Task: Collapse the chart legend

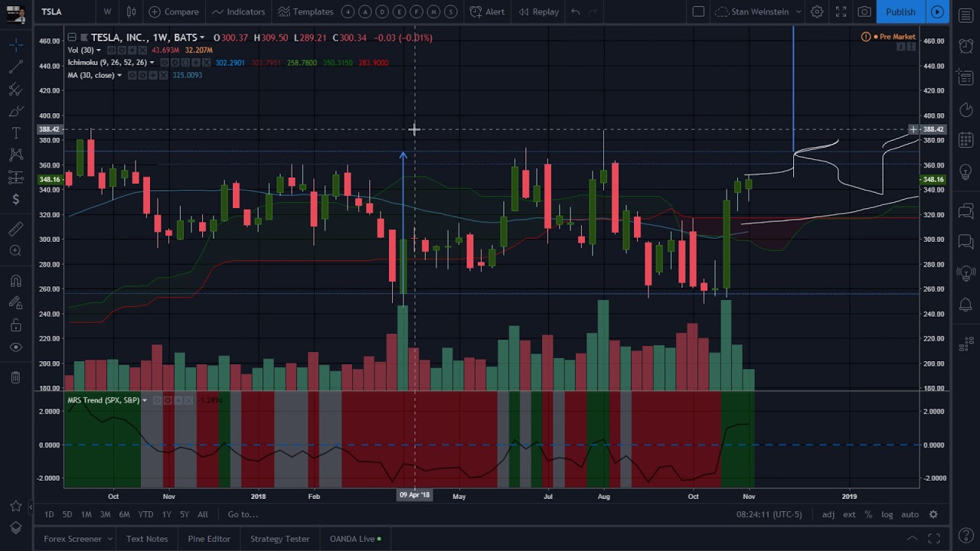Action: 72,37
